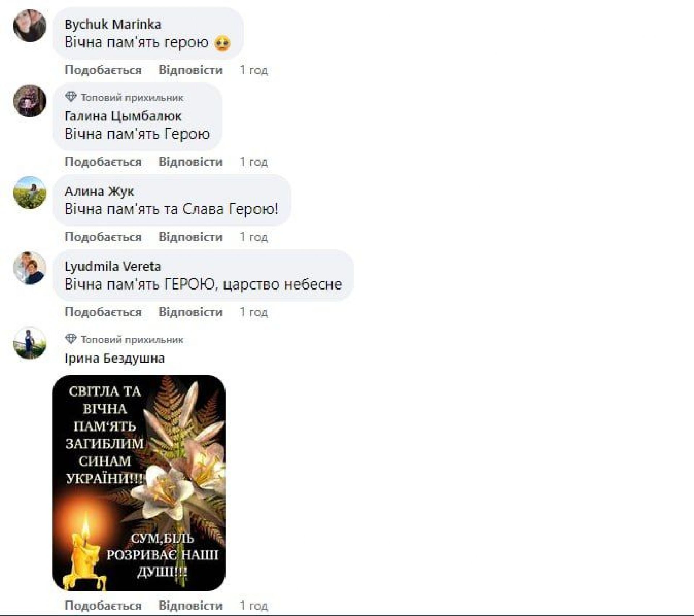This screenshot has height=616, width=694.
Task: Click top fan diamond badge above Галина Цымбалюк
Action: [x=71, y=97]
